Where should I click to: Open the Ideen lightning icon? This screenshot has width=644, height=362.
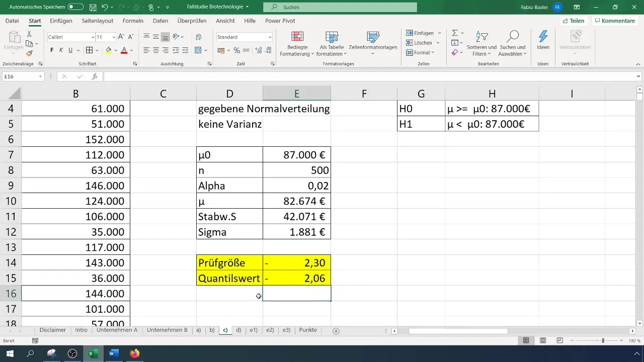coord(543,36)
